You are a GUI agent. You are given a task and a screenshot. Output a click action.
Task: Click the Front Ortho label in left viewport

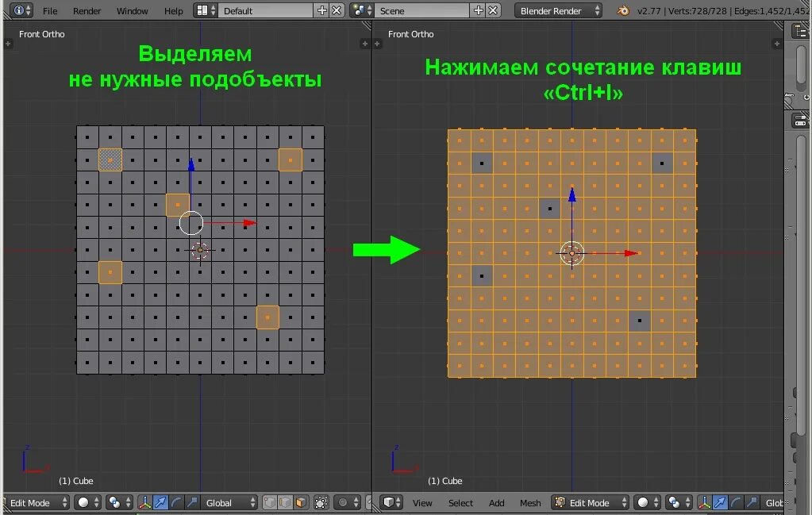(42, 34)
